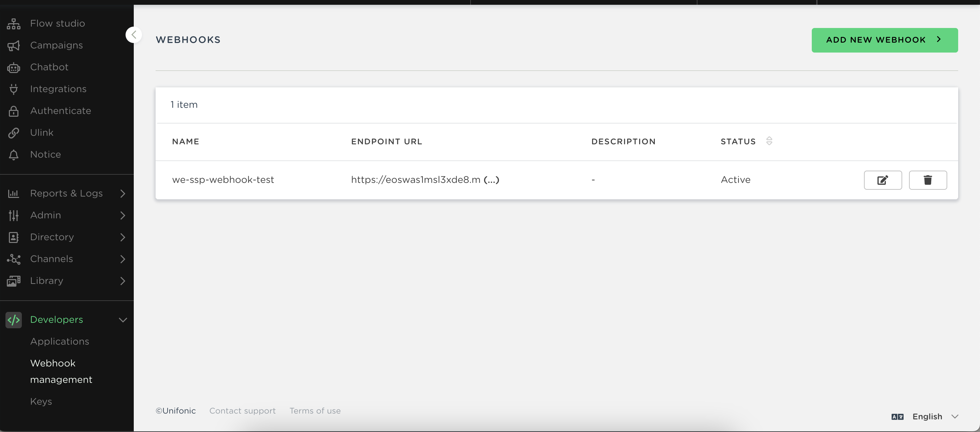980x432 pixels.
Task: Click the truncated endpoint URL text
Action: click(424, 180)
